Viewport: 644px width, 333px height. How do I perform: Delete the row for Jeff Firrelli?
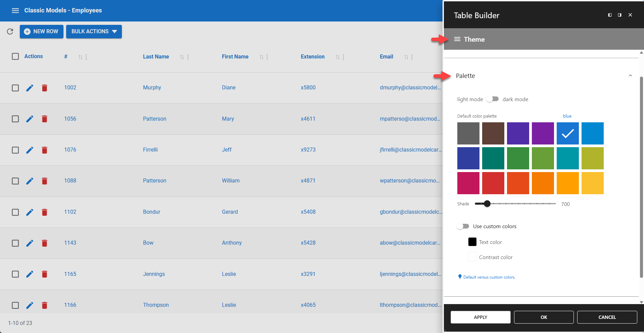(x=44, y=150)
